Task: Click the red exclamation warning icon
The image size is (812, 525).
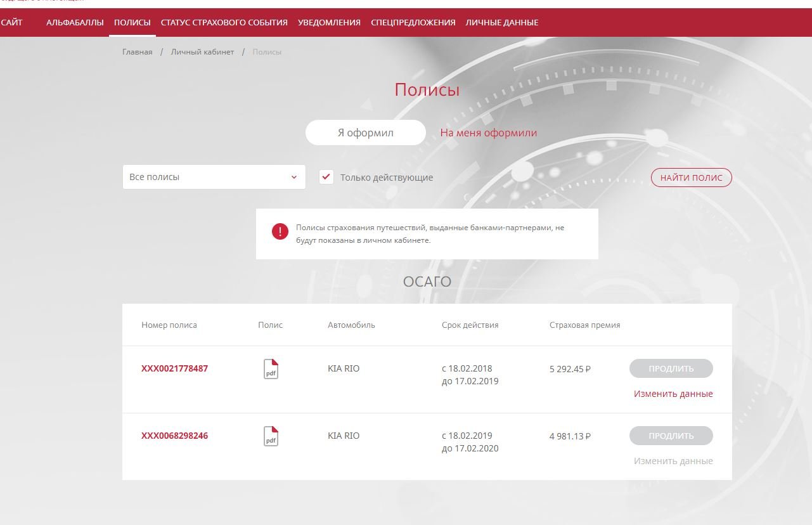Action: [280, 232]
